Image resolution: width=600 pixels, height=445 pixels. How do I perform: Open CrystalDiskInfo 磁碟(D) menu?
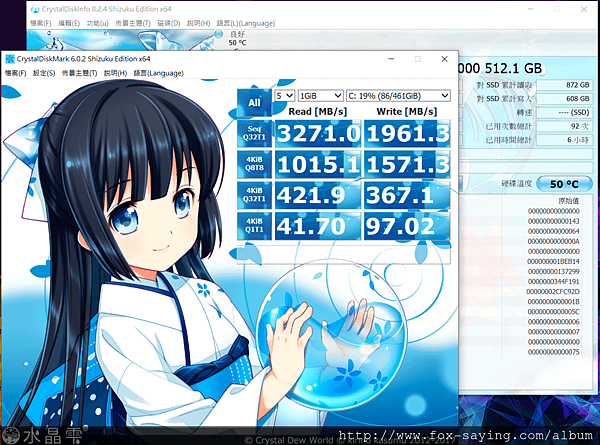click(x=169, y=23)
